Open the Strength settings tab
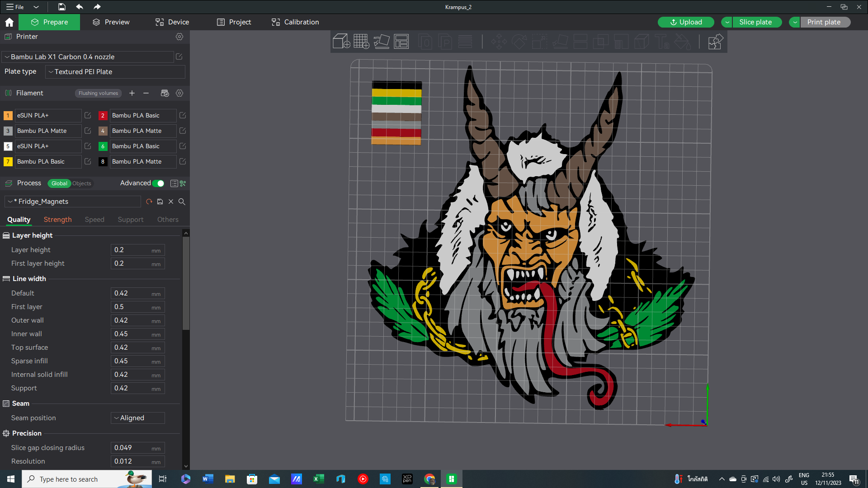This screenshot has width=868, height=488. pyautogui.click(x=58, y=220)
